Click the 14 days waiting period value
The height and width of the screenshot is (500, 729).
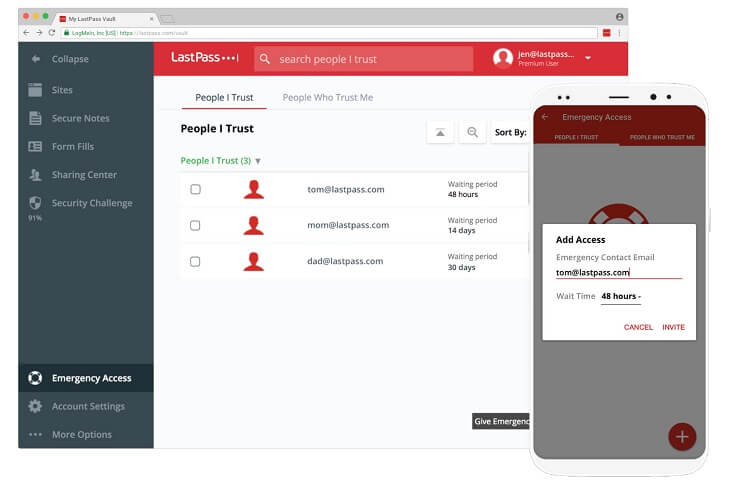(461, 230)
